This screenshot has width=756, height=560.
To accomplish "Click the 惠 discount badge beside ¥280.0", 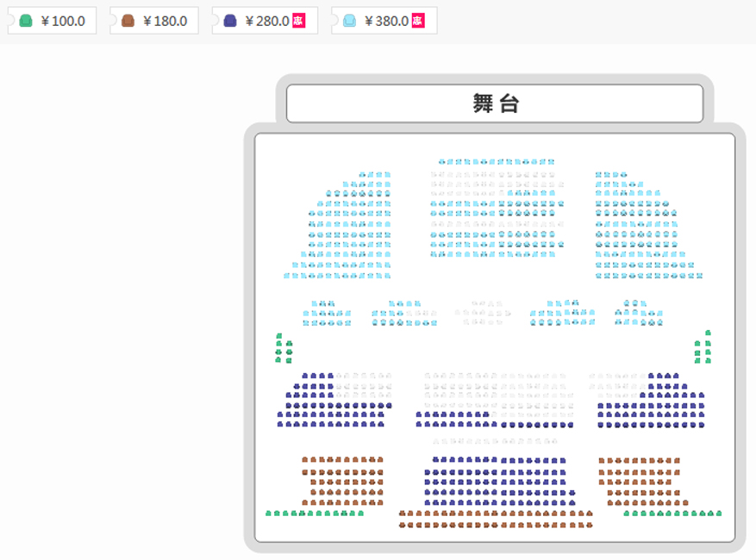I will pos(299,21).
